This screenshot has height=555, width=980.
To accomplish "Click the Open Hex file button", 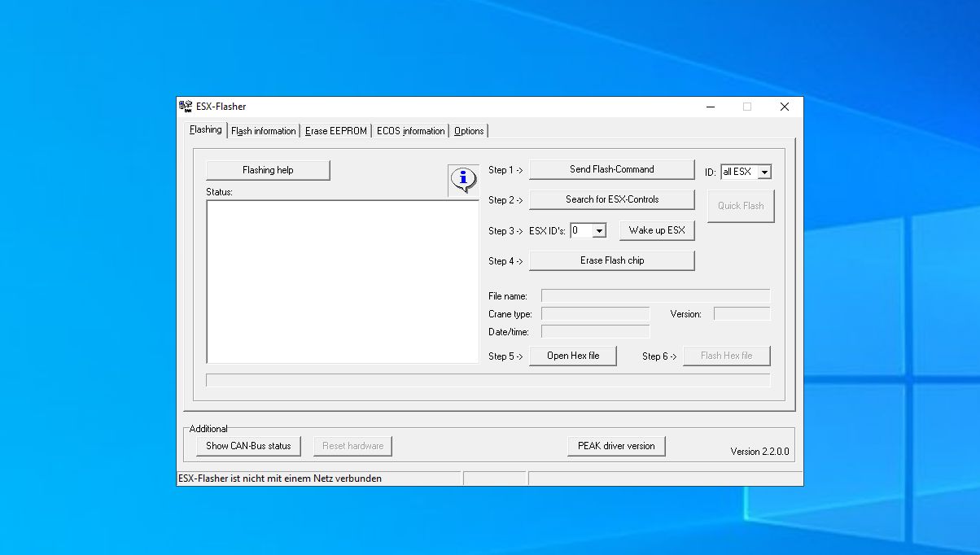I will (573, 356).
